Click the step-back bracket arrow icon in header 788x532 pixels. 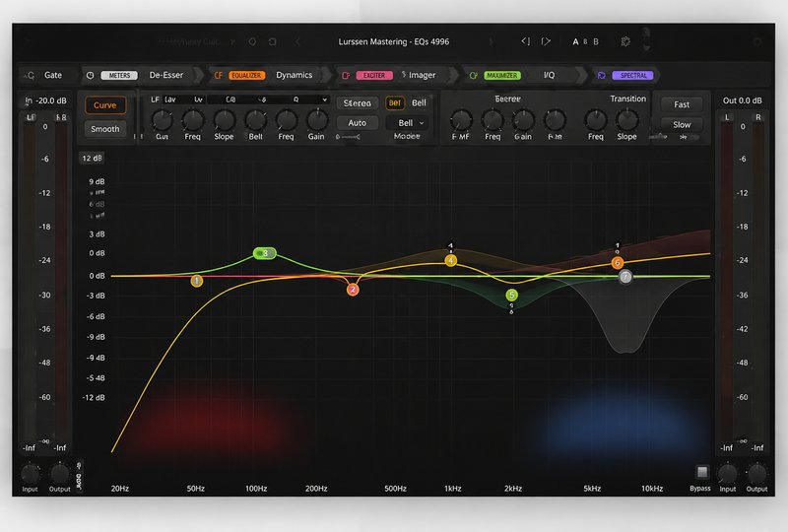(x=526, y=41)
